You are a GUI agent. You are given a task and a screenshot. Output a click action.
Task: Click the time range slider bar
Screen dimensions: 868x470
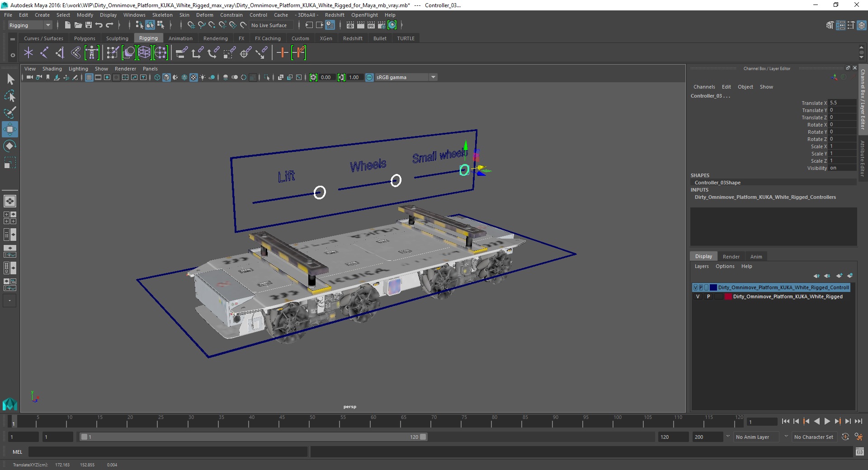(253, 437)
